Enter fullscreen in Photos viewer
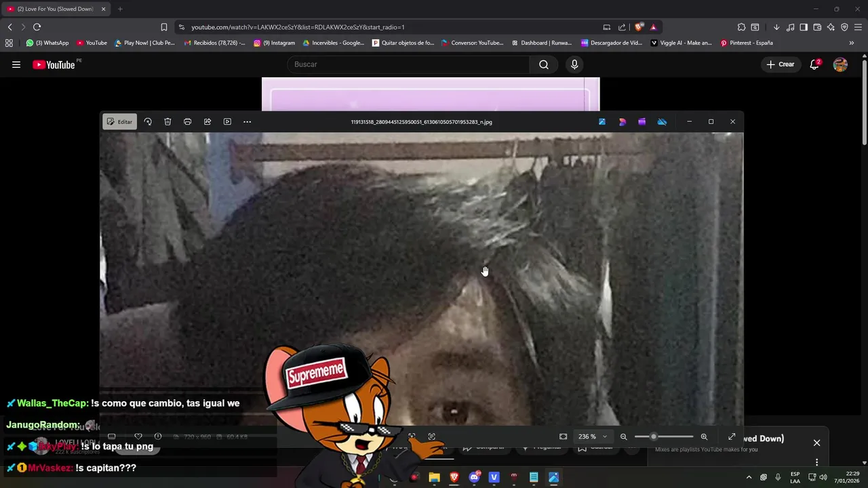Viewport: 868px width, 488px height. tap(732, 436)
